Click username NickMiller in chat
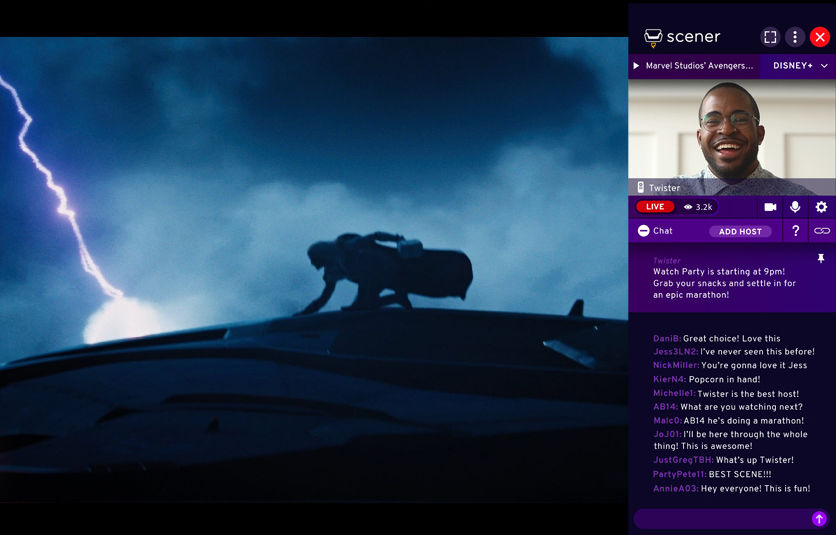This screenshot has width=836, height=535. pyautogui.click(x=676, y=365)
